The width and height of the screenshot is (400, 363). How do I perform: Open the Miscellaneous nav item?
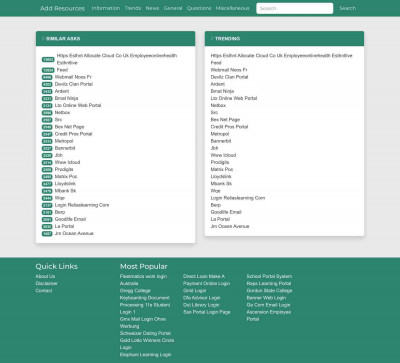pos(232,8)
